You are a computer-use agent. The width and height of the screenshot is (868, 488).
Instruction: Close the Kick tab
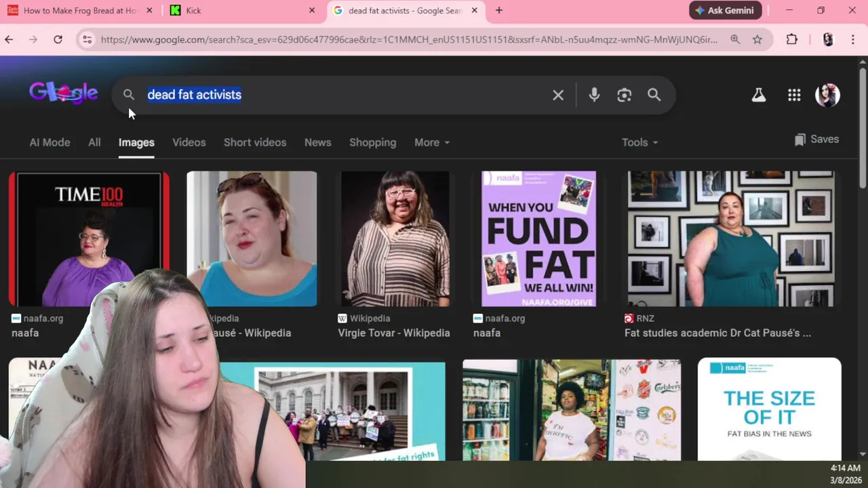coord(312,10)
